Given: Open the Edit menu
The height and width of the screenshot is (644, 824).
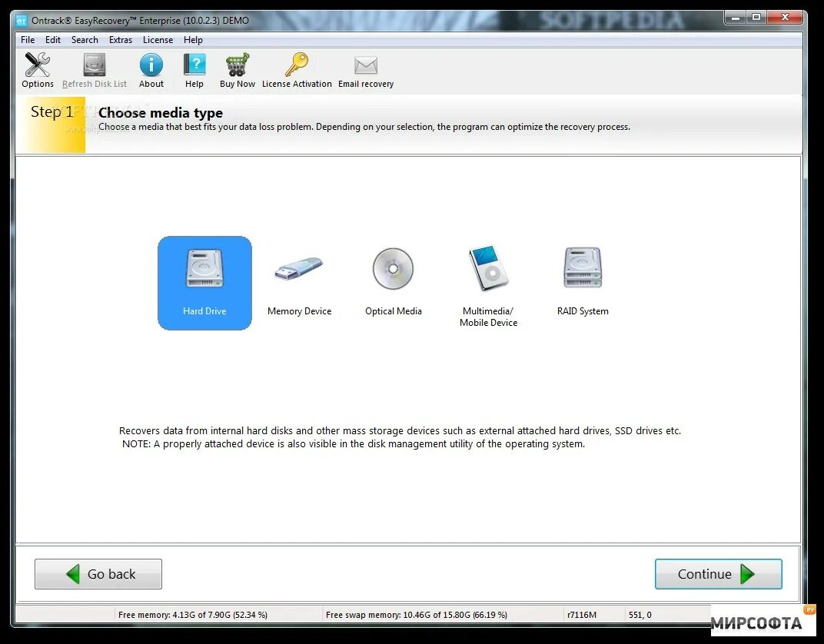Looking at the screenshot, I should [53, 40].
